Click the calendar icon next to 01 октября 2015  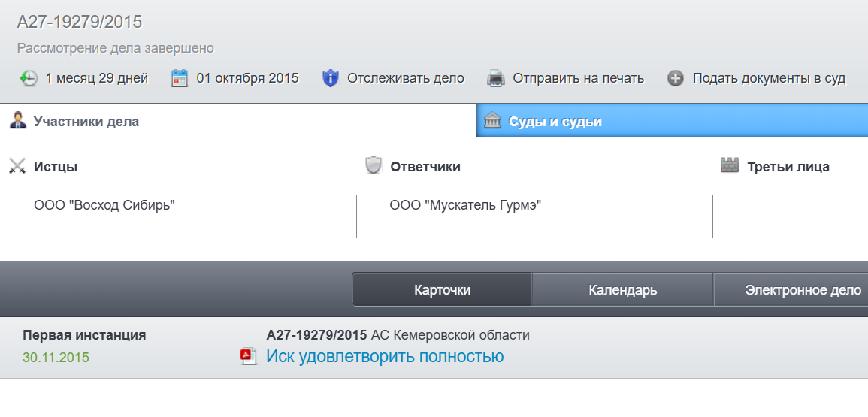180,78
